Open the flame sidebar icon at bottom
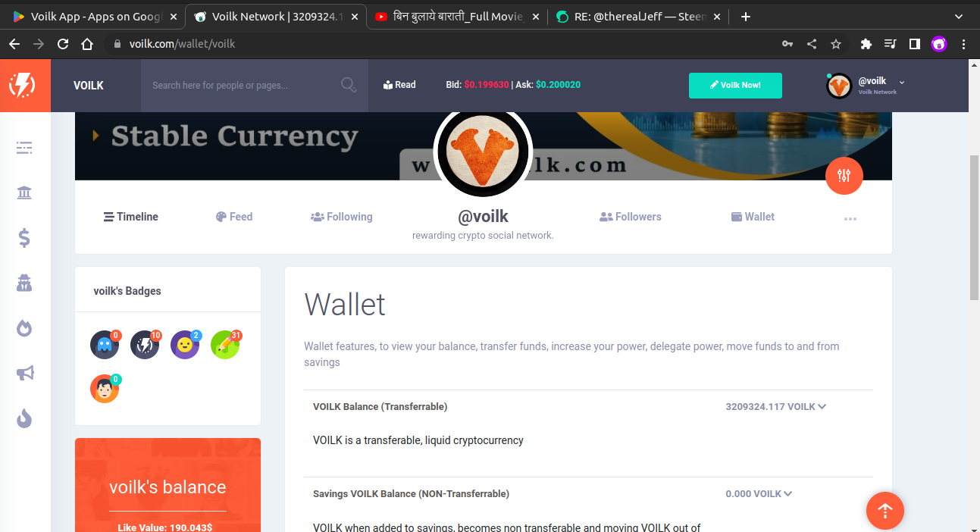 coord(24,418)
